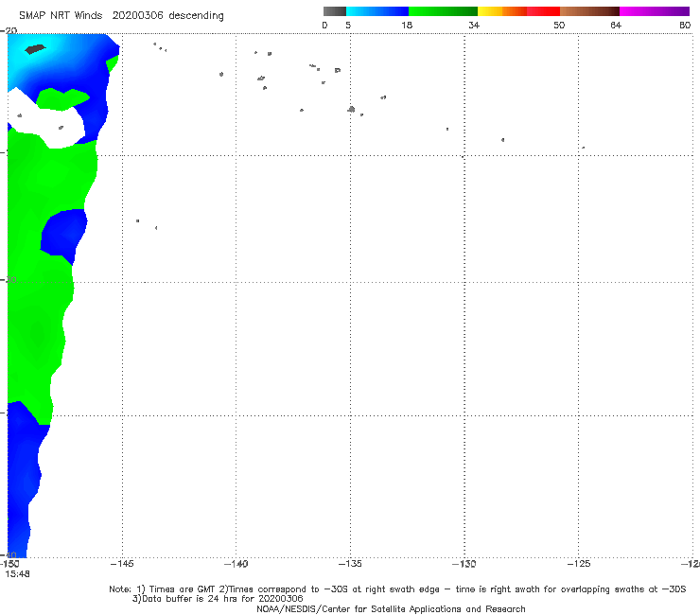Click the red segment of the color bar
The width and height of the screenshot is (700, 615).
[x=543, y=11]
